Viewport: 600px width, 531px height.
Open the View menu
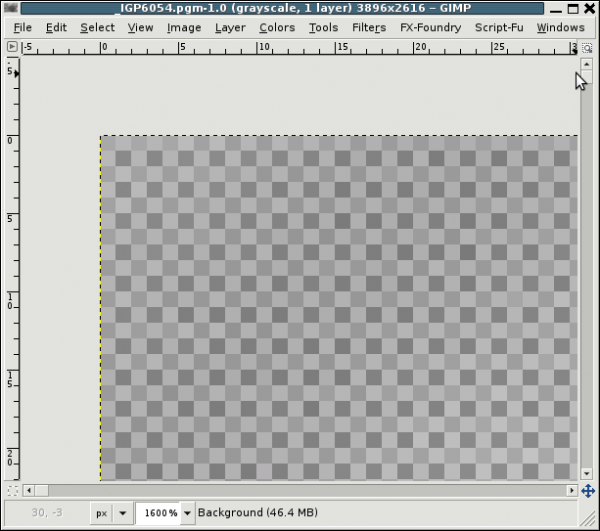(140, 28)
